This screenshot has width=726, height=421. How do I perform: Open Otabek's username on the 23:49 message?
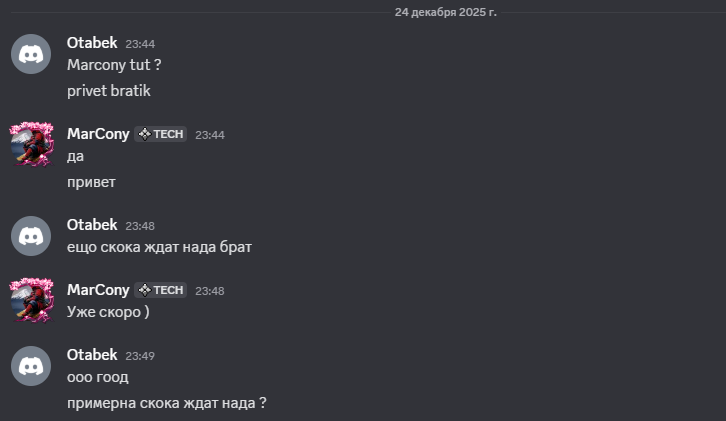pos(92,355)
